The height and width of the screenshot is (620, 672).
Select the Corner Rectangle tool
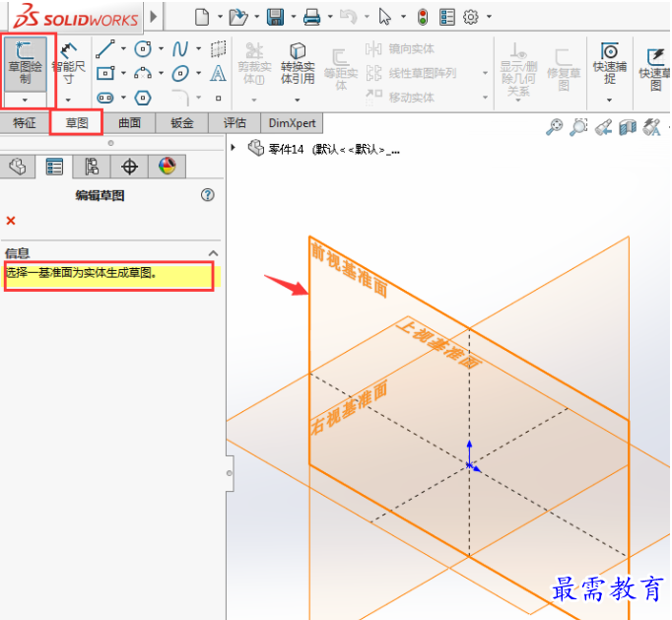[105, 73]
